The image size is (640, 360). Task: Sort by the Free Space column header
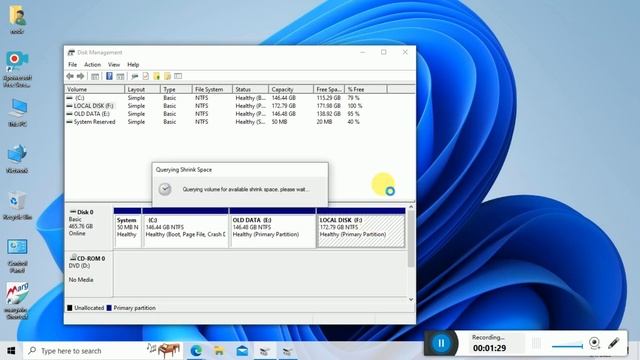(x=329, y=89)
